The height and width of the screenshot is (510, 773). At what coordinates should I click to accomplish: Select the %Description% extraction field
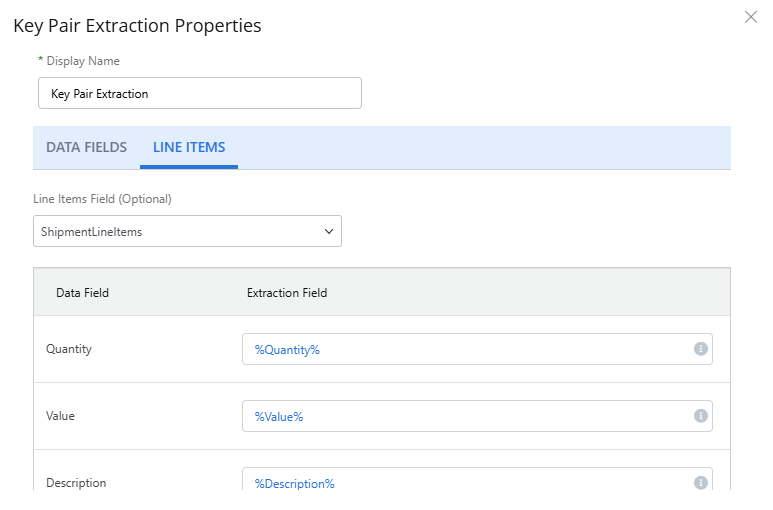pyautogui.click(x=465, y=482)
